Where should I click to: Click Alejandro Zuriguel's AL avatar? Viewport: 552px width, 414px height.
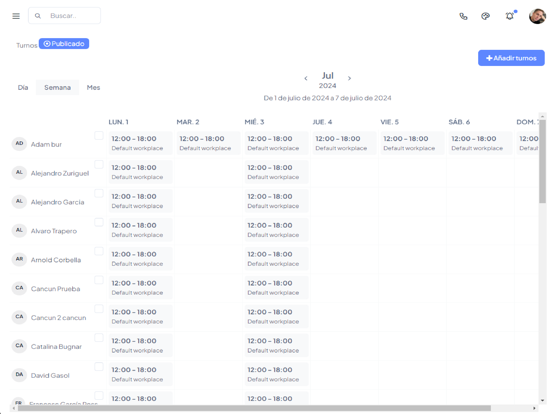coord(19,172)
